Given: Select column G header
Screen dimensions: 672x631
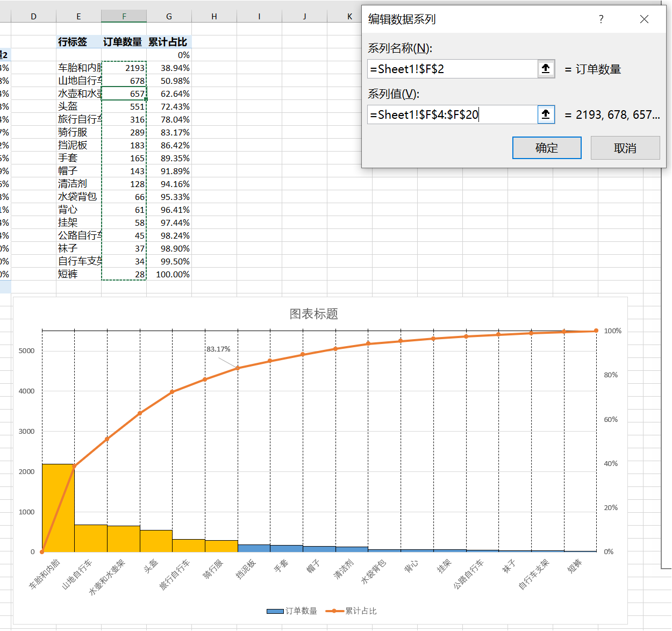Looking at the screenshot, I should (x=169, y=17).
